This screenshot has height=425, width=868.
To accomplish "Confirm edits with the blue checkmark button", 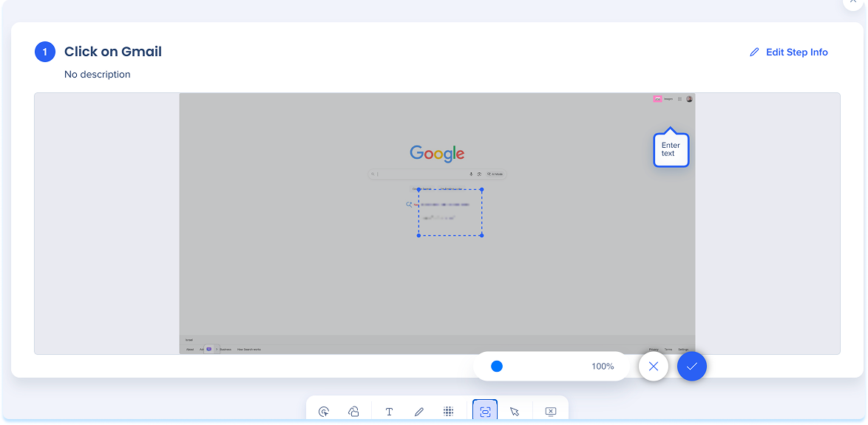I will (x=692, y=366).
